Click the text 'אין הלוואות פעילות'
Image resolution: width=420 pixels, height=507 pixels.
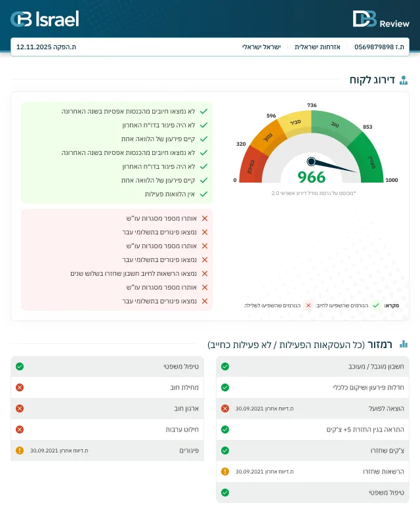(170, 194)
